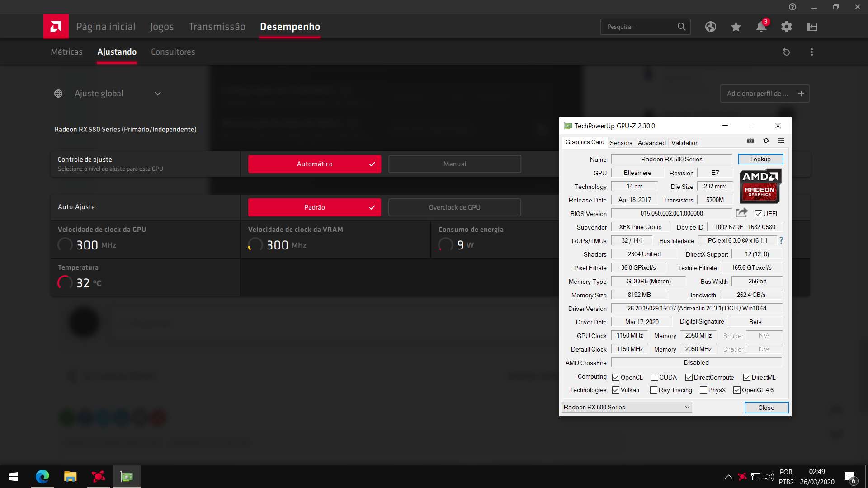Switch to GPU-Z Advanced tab
Screen dimensions: 868x488
pyautogui.click(x=651, y=143)
